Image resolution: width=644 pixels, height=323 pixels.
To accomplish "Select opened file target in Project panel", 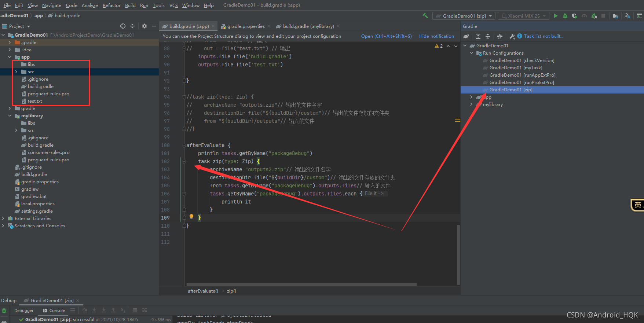I will 123,26.
